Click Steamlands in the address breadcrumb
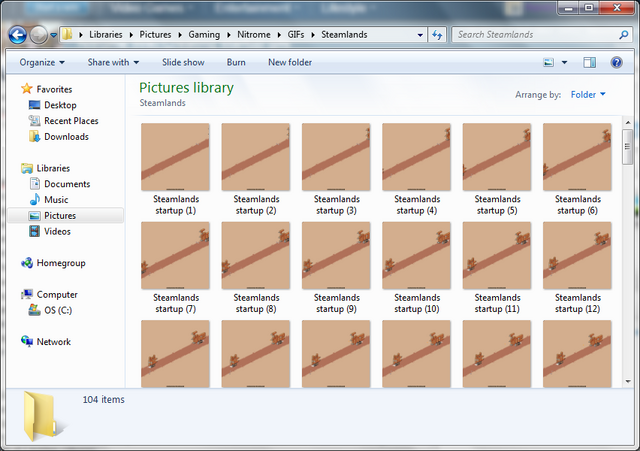The width and height of the screenshot is (640, 451). (344, 35)
